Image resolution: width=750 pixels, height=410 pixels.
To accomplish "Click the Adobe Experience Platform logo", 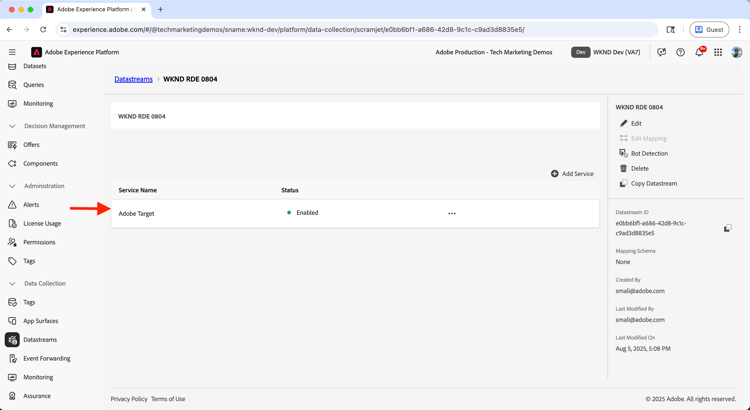I will (x=36, y=52).
